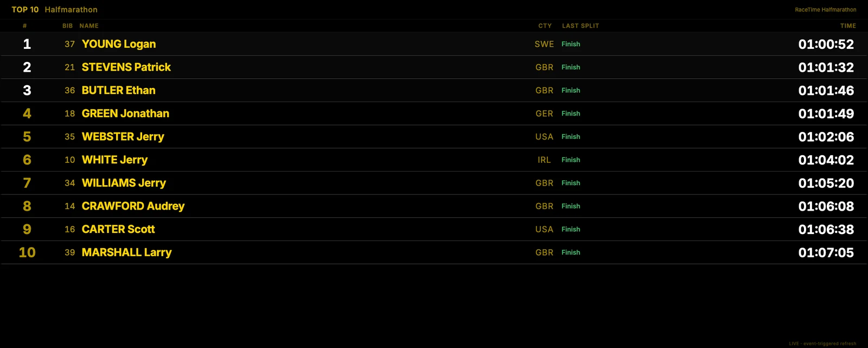Click the TIME column header
Image resolution: width=868 pixels, height=348 pixels.
click(848, 26)
